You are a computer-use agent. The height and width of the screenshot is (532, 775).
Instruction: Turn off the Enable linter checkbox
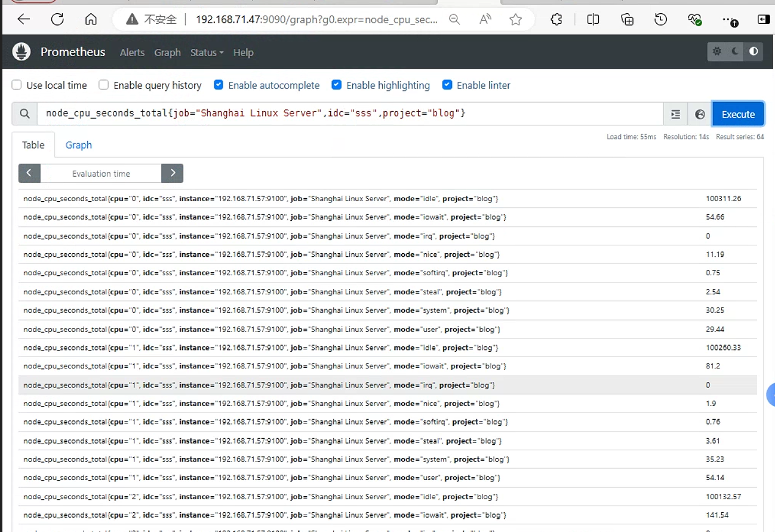(447, 85)
